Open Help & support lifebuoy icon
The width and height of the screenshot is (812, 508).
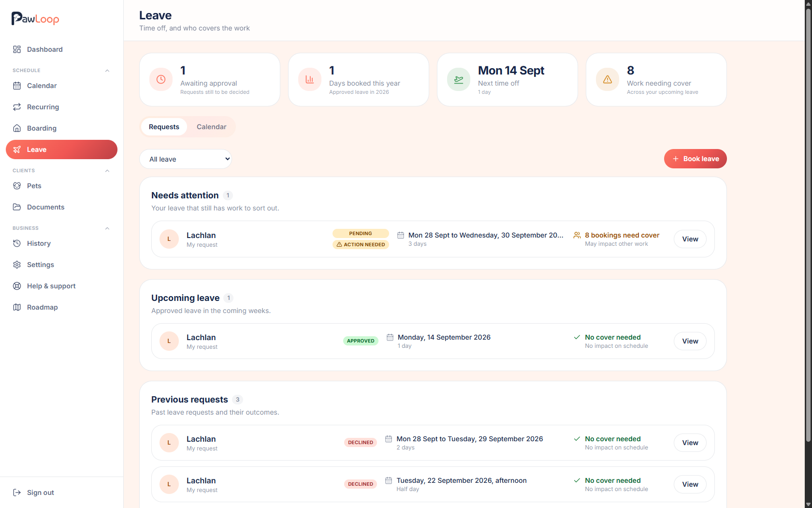[17, 286]
